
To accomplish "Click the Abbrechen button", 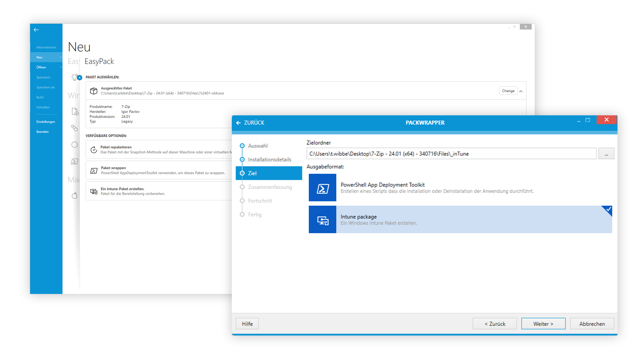I will click(592, 324).
